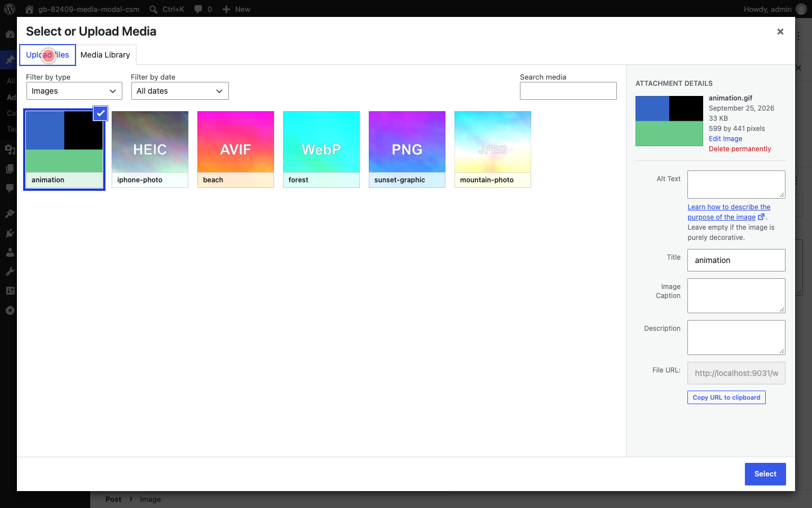
Task: Click the New plus icon in admin bar
Action: click(x=226, y=9)
